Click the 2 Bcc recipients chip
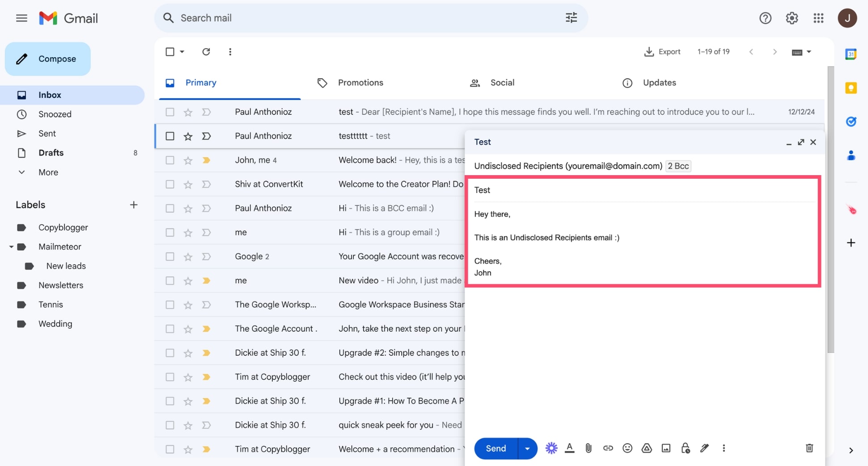868x466 pixels. (678, 166)
